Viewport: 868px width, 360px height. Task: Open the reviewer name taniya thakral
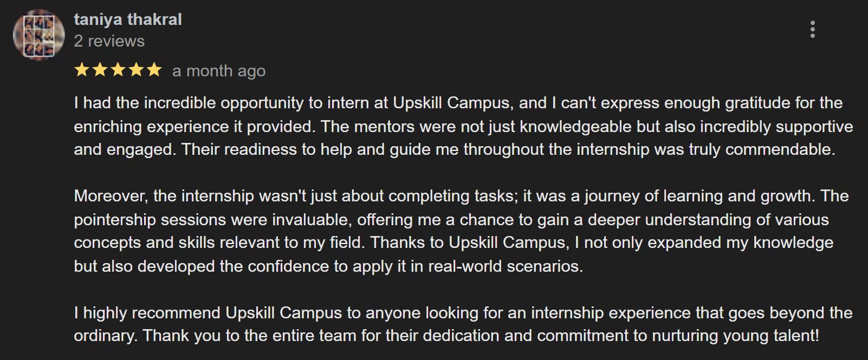coord(128,19)
